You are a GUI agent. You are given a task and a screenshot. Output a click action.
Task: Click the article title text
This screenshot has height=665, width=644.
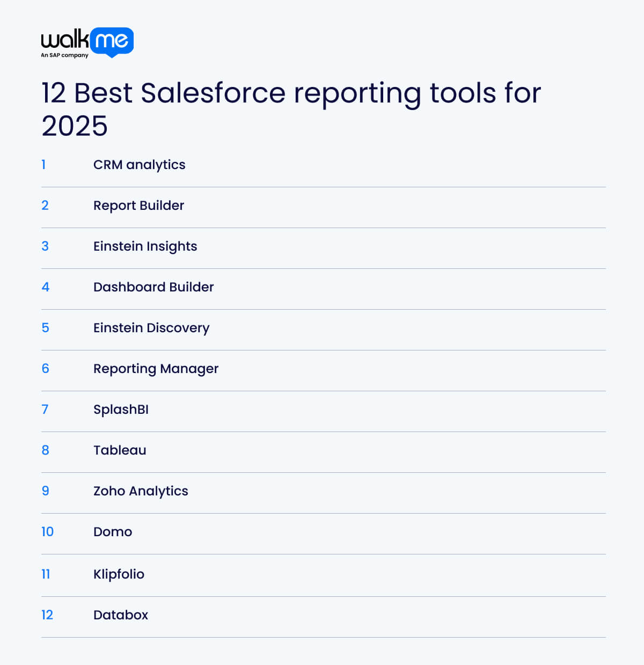[x=291, y=109]
